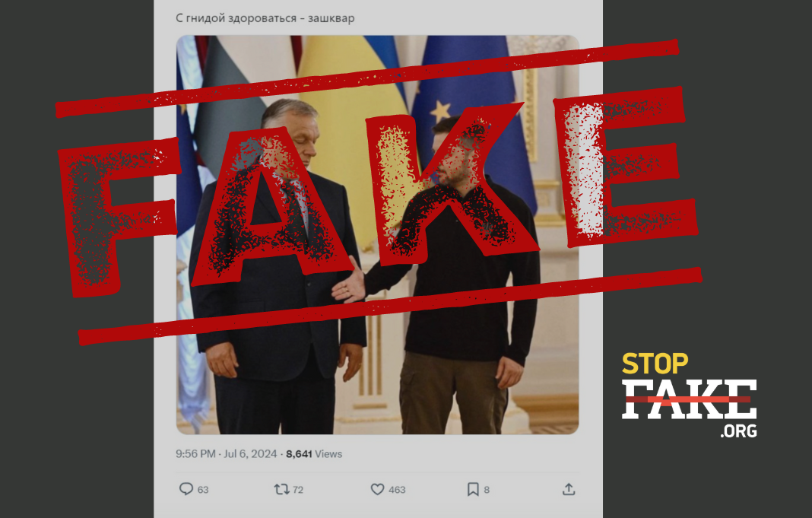Click the yellow STOP word in logo

coord(655,364)
